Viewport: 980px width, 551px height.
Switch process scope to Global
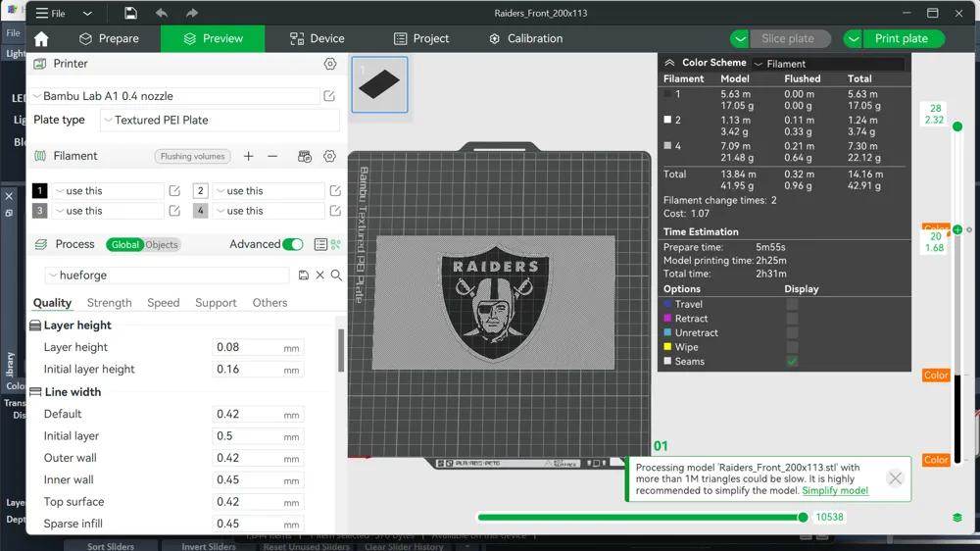coord(125,244)
